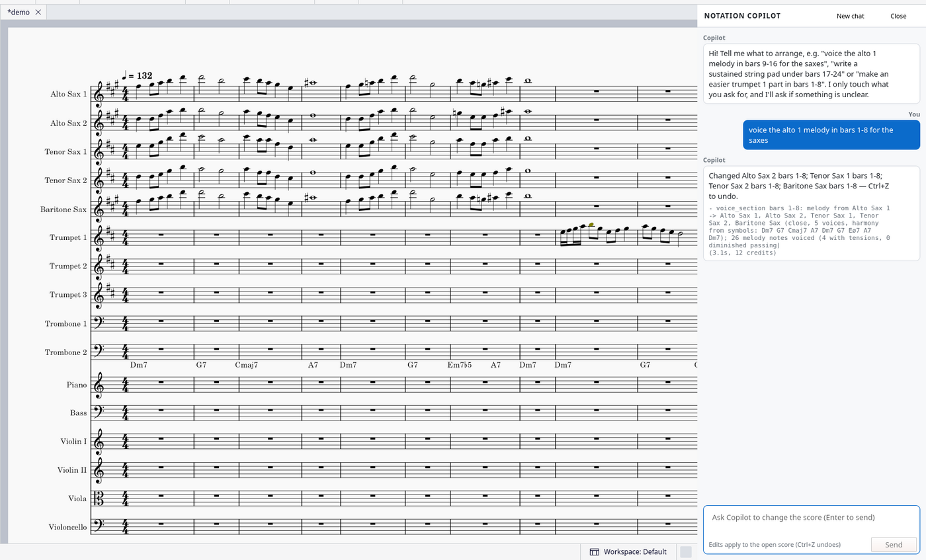
Task: Select the Alto Sax 1 staff label
Action: pyautogui.click(x=69, y=94)
